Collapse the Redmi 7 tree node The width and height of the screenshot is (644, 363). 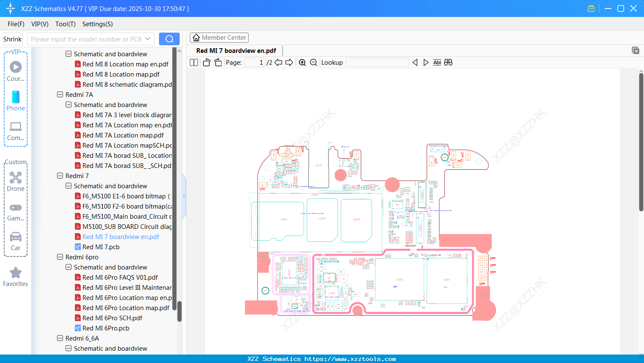click(60, 176)
